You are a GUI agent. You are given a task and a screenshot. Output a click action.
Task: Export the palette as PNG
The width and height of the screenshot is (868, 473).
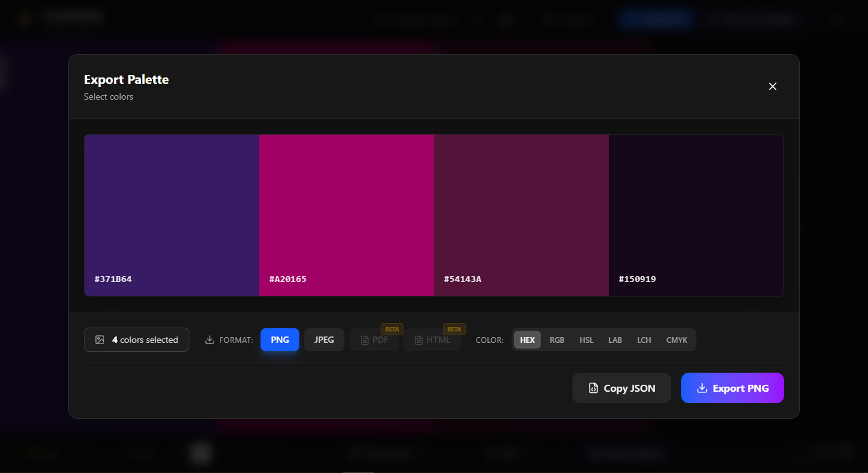pos(732,387)
